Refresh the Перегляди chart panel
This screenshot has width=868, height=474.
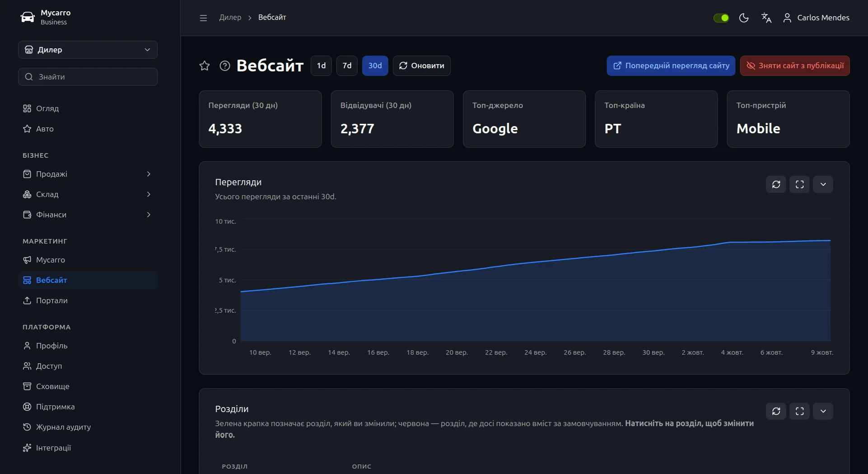point(776,184)
